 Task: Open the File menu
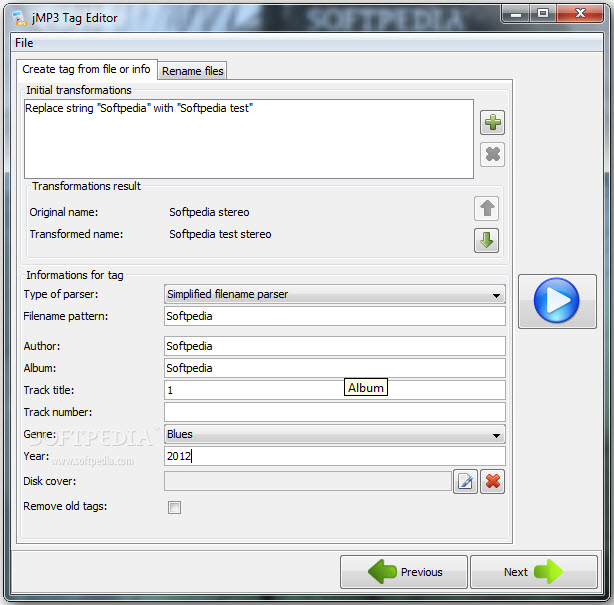pos(24,43)
